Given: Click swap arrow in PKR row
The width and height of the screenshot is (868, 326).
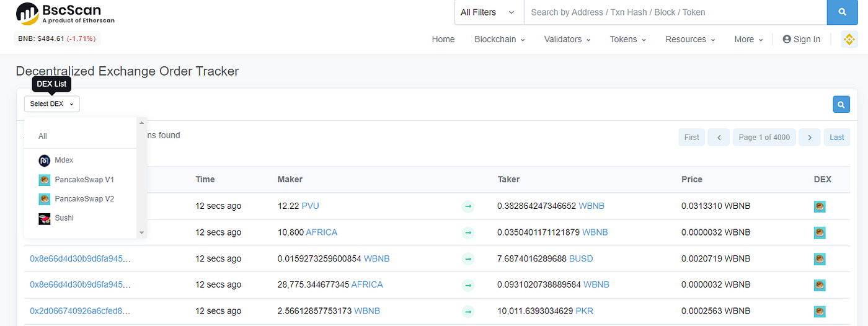Looking at the screenshot, I should (468, 311).
